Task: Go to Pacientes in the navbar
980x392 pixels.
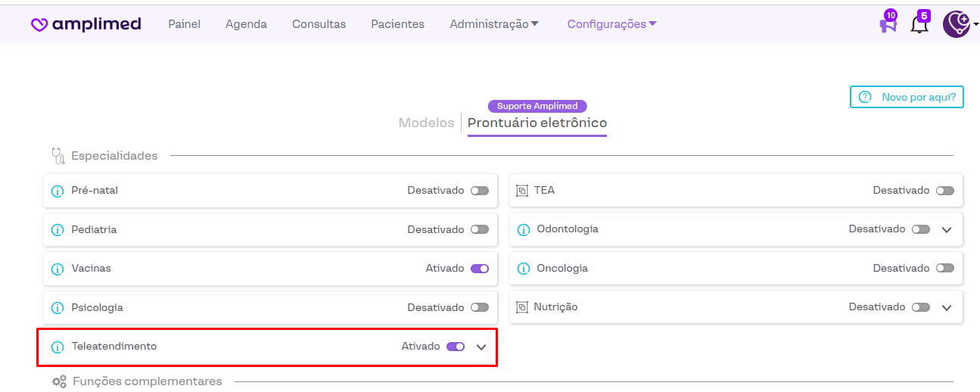Action: [397, 24]
